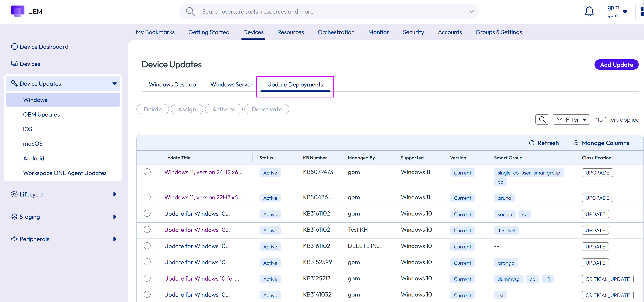
Task: Open the Windows 11, version 24H2 update link
Action: (x=203, y=172)
